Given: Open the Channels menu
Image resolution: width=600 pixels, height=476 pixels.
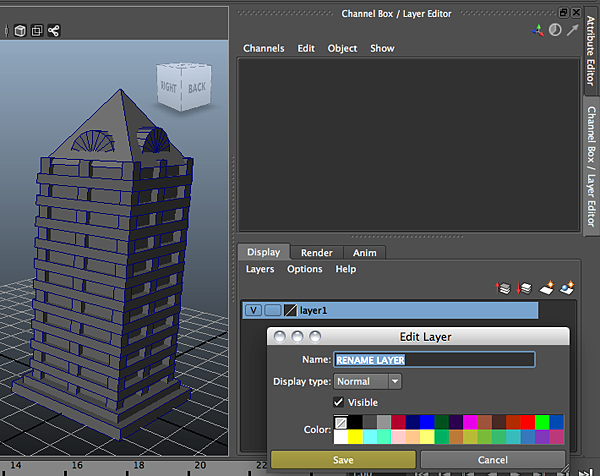Looking at the screenshot, I should pos(264,49).
